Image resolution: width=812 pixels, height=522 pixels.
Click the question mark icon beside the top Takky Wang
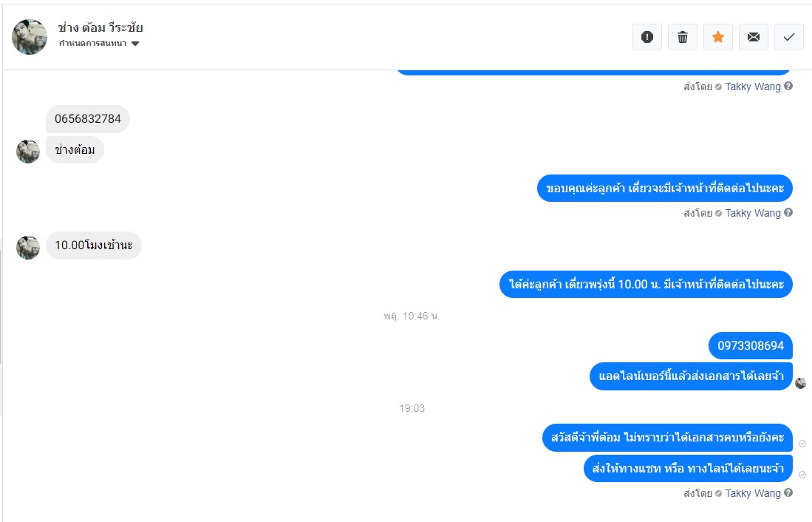coord(788,86)
